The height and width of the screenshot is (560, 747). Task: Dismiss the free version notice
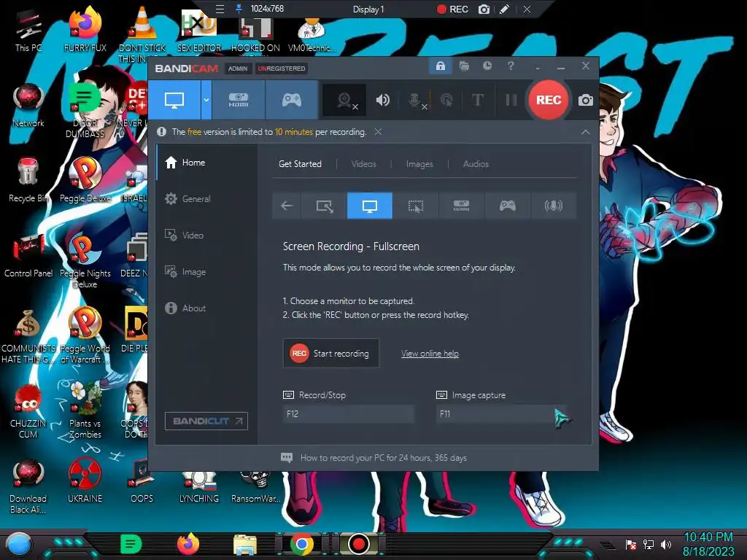click(x=378, y=132)
